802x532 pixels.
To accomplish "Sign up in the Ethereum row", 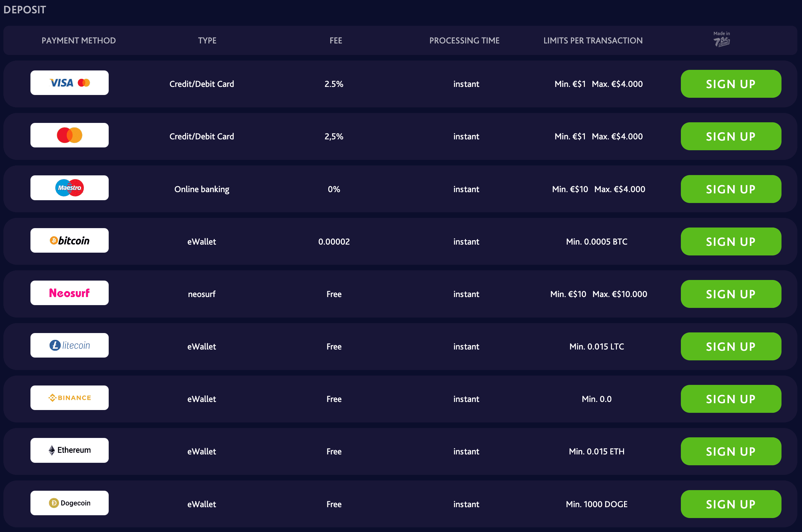I will [731, 451].
